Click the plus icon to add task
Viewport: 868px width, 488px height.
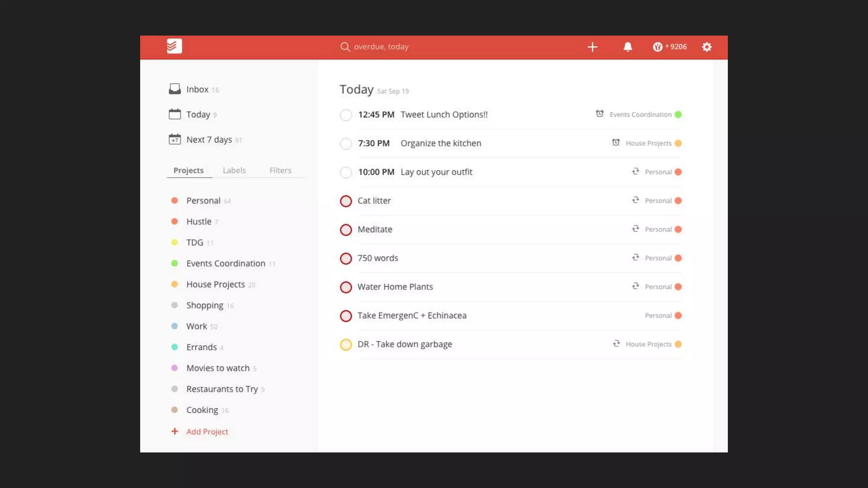593,47
